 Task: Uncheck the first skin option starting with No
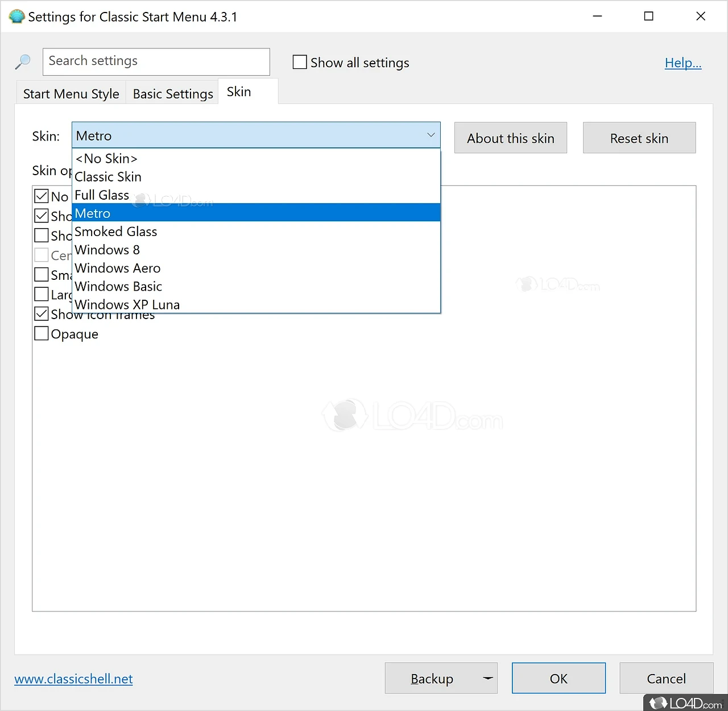[x=42, y=196]
